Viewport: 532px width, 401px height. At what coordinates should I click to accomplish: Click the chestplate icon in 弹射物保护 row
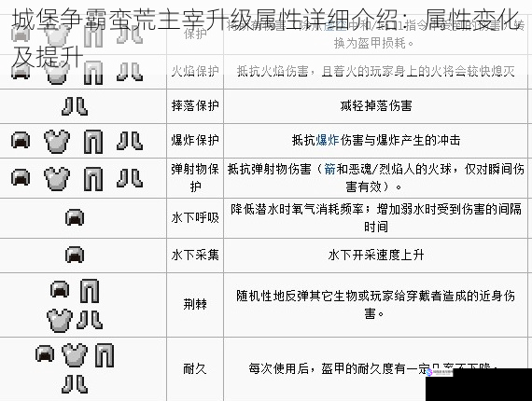(57, 178)
